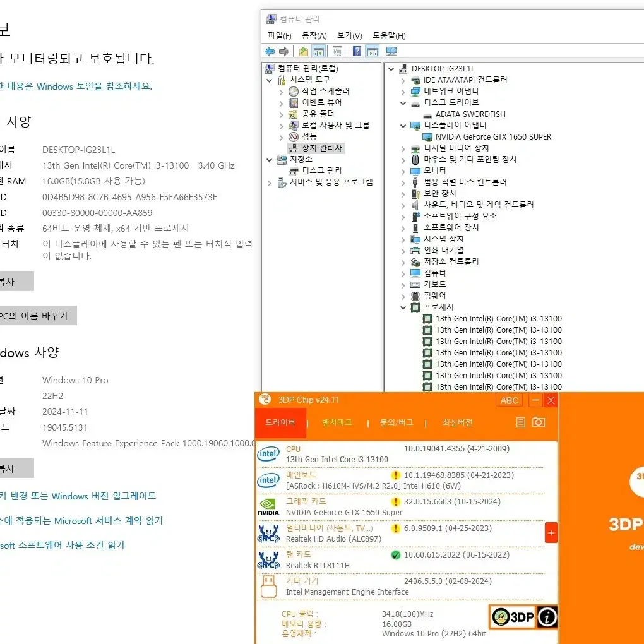The height and width of the screenshot is (644, 644).
Task: Open the 도움말(H) menu
Action: click(389, 36)
